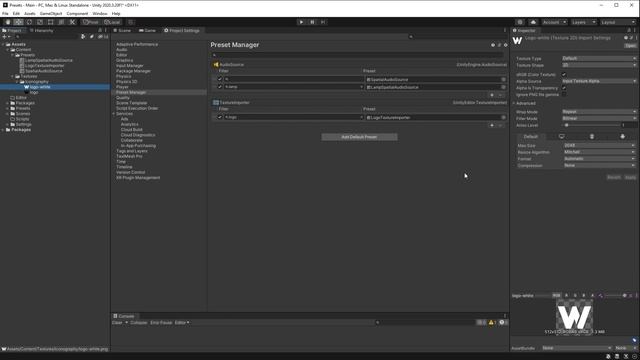Click the Apply button in Inspector

coord(630,178)
